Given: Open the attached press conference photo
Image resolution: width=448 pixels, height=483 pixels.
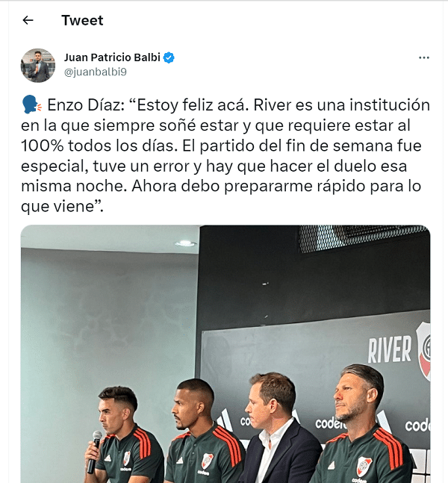Looking at the screenshot, I should (x=225, y=354).
